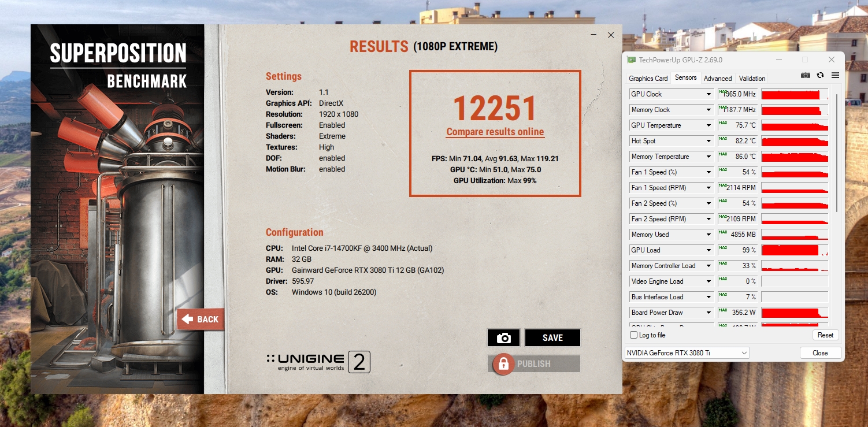This screenshot has width=868, height=427.
Task: Take a GPU-Z screenshot with the camera icon
Action: (806, 75)
